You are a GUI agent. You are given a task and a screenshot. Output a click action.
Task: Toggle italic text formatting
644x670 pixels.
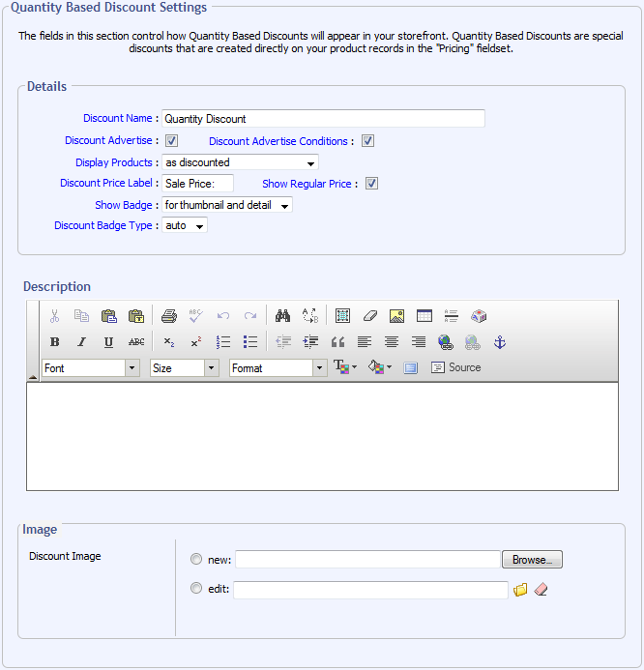point(82,342)
